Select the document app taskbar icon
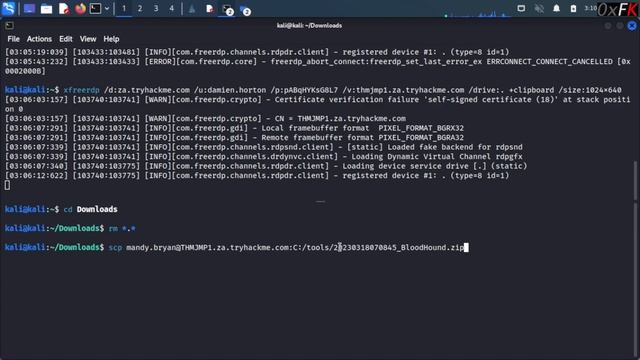The width and height of the screenshot is (640, 360). (209, 9)
